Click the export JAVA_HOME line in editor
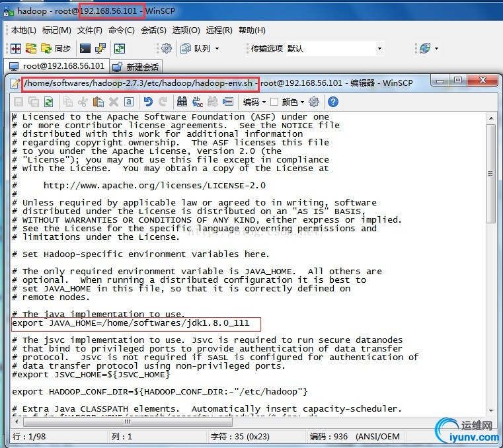Screen dimensions: 503x448 [131, 323]
